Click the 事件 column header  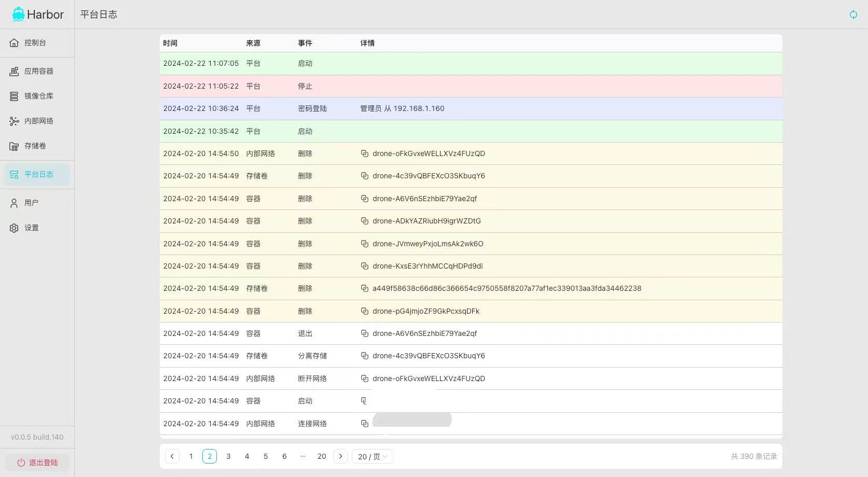coord(305,43)
